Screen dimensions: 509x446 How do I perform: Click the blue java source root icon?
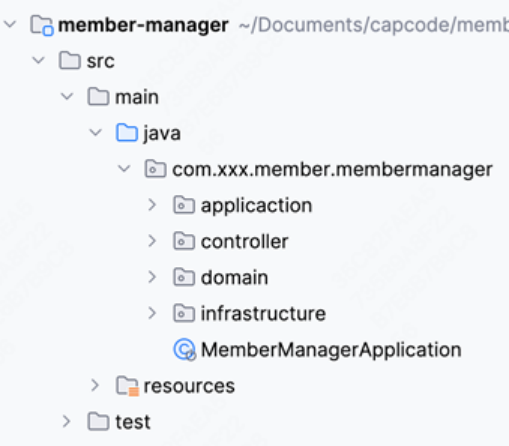point(127,133)
